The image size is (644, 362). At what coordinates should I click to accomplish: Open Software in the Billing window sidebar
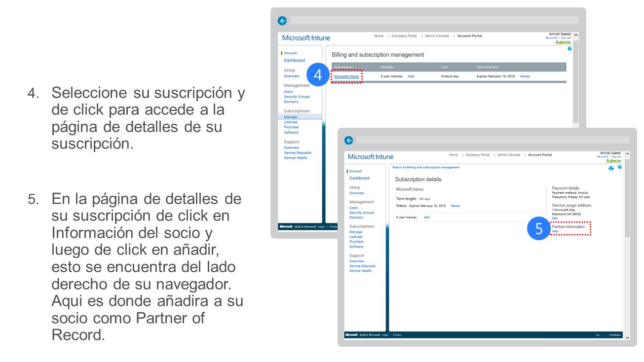[x=291, y=132]
